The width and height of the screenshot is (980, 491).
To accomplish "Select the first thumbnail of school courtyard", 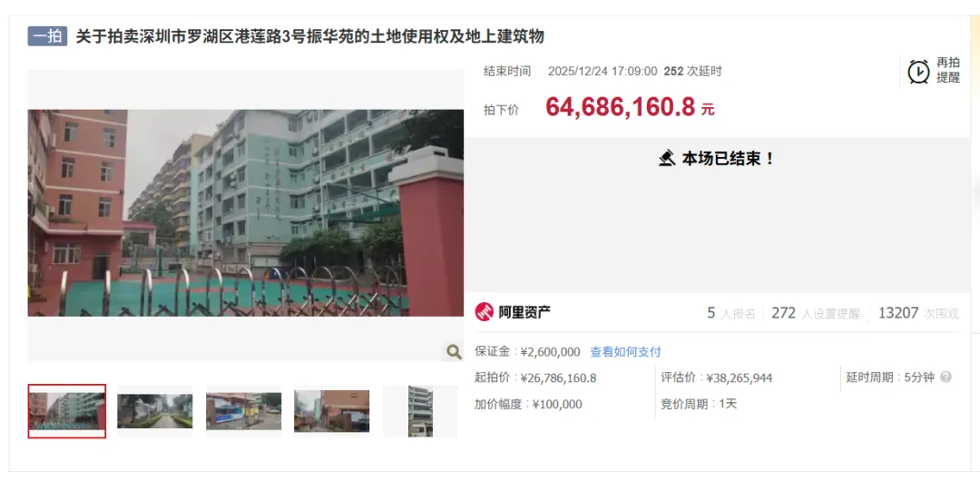I will click(67, 411).
